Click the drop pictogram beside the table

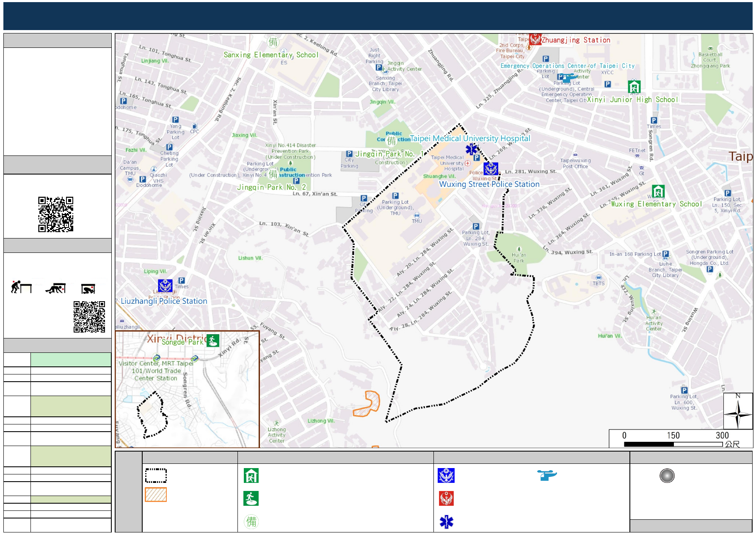tap(21, 287)
